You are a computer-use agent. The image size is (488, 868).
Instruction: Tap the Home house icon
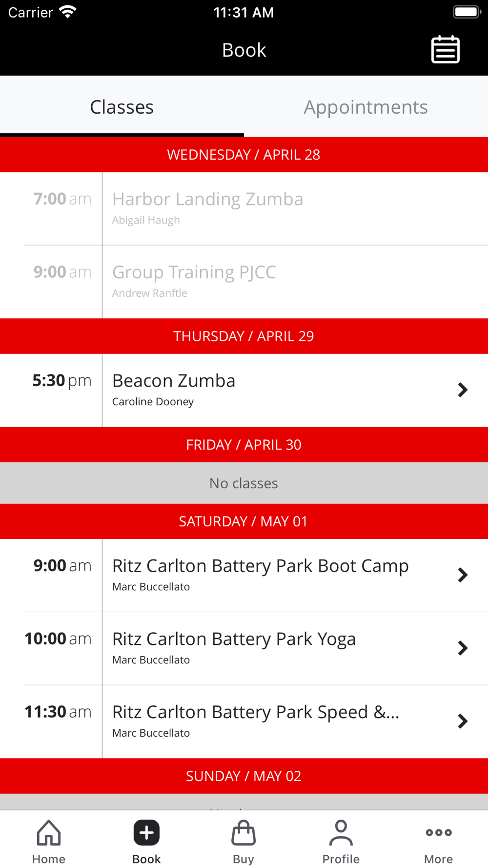point(49,833)
